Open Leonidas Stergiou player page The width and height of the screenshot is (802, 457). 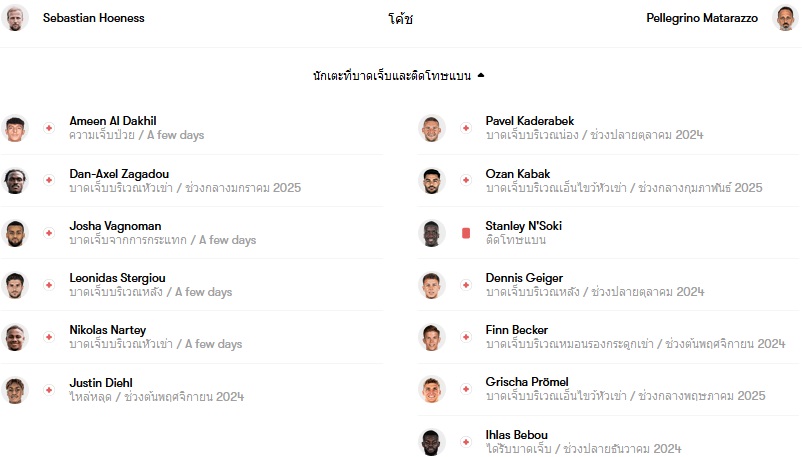tap(117, 278)
